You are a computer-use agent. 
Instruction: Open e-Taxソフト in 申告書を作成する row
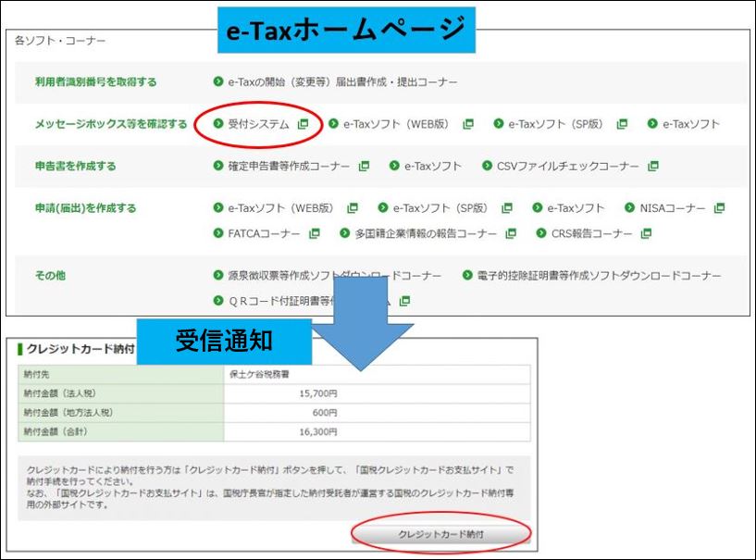[433, 166]
